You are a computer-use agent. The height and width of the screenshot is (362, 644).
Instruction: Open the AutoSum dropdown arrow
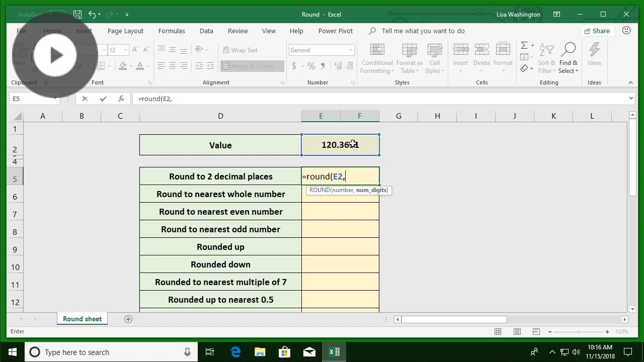[532, 46]
